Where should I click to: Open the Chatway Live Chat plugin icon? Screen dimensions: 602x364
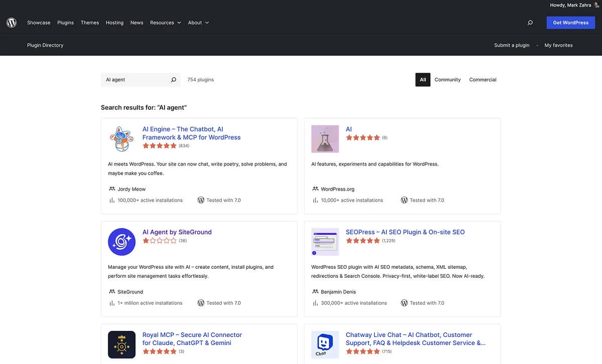click(325, 344)
